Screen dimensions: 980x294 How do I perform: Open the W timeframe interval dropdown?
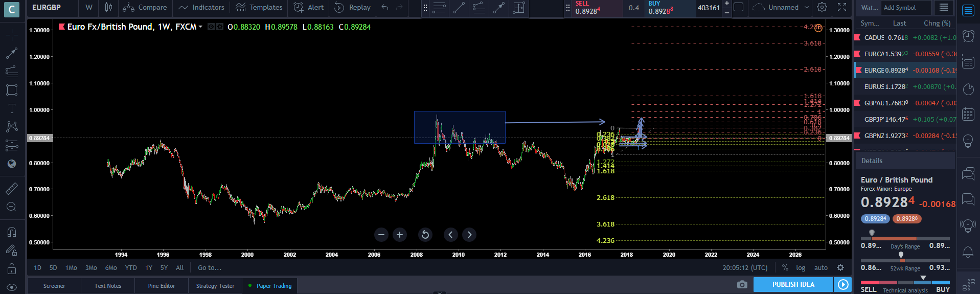pyautogui.click(x=89, y=7)
